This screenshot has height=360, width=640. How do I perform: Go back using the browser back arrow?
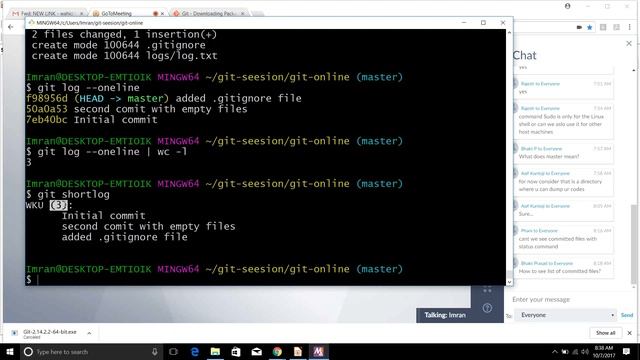coord(11,27)
